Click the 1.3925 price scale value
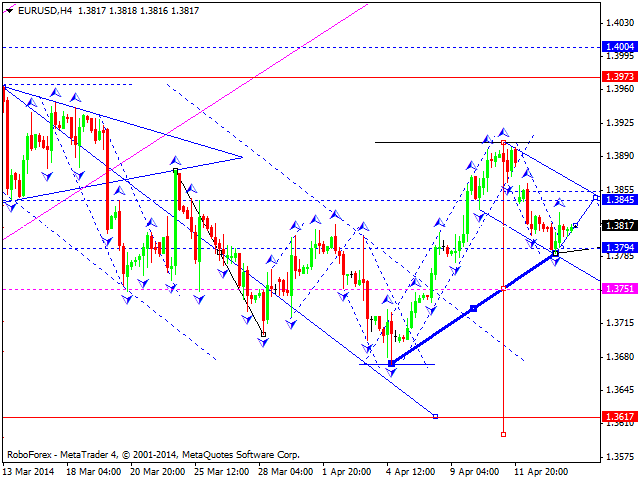Viewport: 640px width, 480px height. tap(620, 122)
